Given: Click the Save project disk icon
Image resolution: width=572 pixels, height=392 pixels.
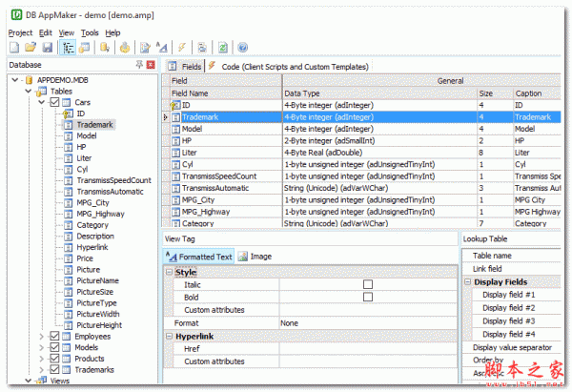Looking at the screenshot, I should 46,47.
